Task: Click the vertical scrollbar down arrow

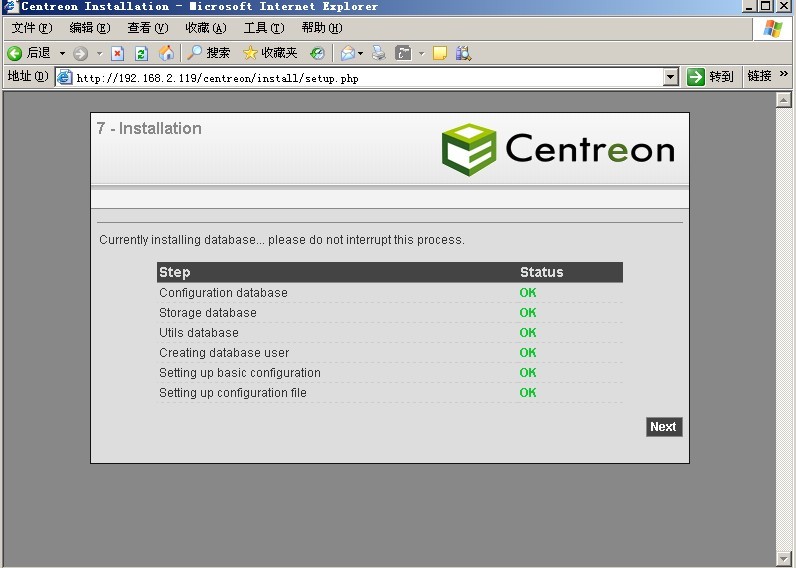Action: 784,558
